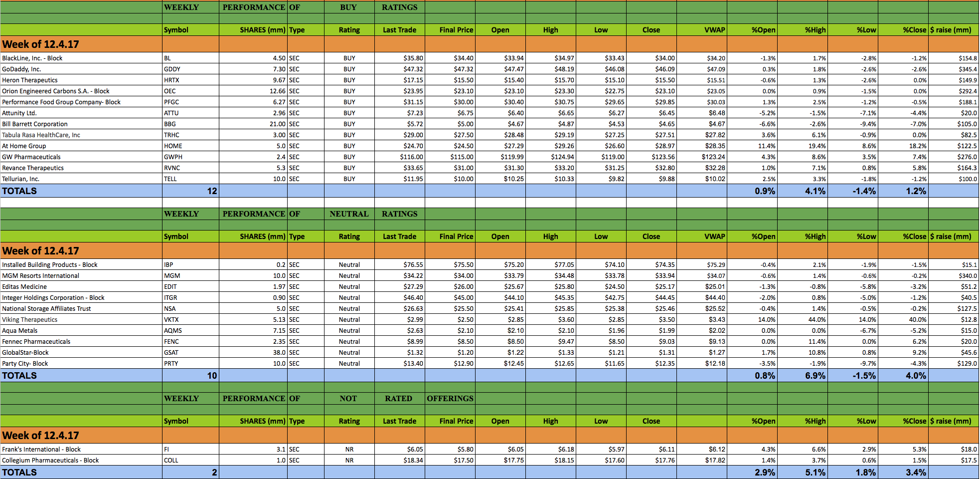Click Attunity Ltd. %Open value -5.2%

pos(752,113)
